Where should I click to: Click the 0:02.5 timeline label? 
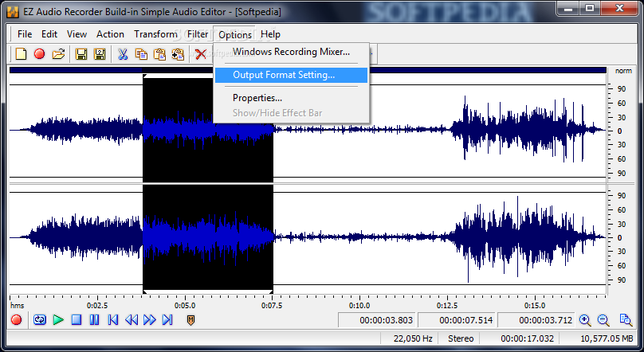97,306
